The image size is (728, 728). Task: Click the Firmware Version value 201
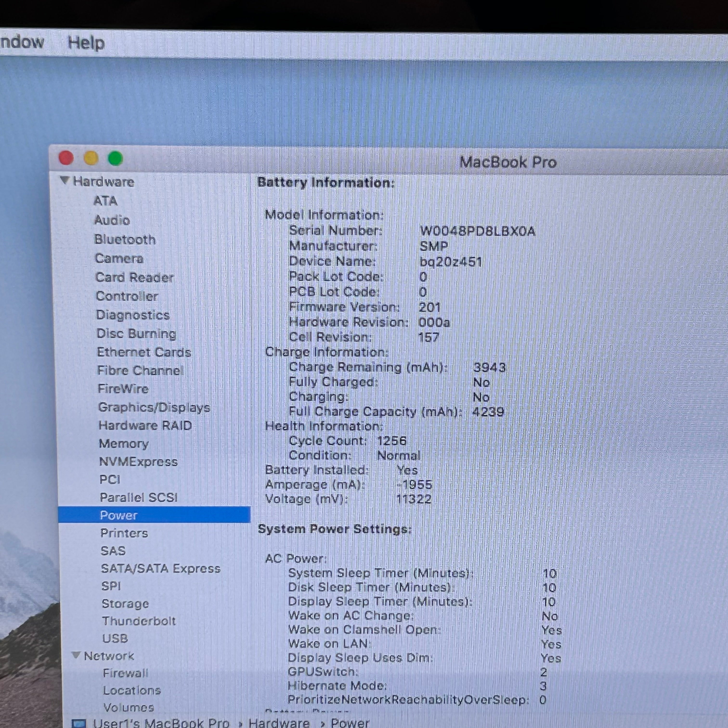coord(429,307)
